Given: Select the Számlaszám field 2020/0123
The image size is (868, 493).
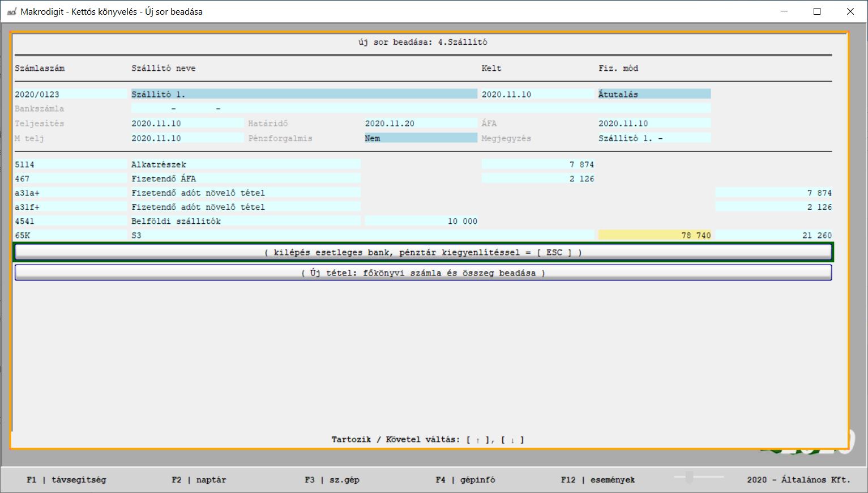Looking at the screenshot, I should [72, 94].
